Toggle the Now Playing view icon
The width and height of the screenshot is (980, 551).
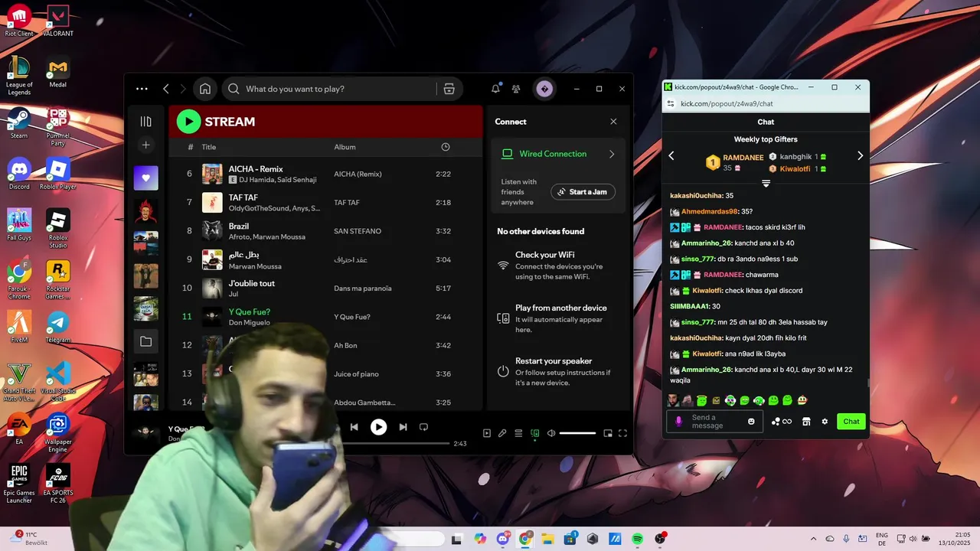click(x=487, y=433)
